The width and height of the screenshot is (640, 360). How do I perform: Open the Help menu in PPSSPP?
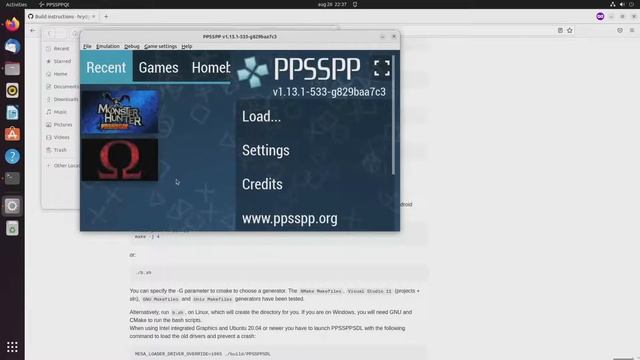click(187, 47)
